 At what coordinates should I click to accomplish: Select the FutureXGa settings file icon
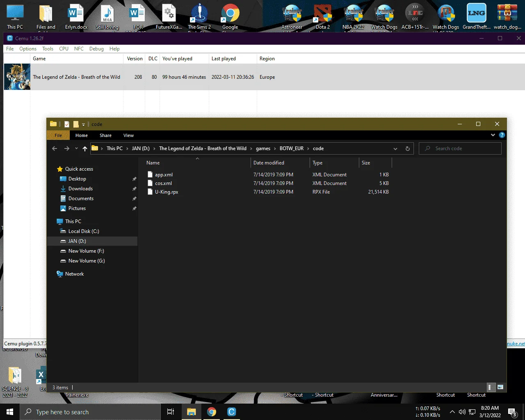[169, 16]
